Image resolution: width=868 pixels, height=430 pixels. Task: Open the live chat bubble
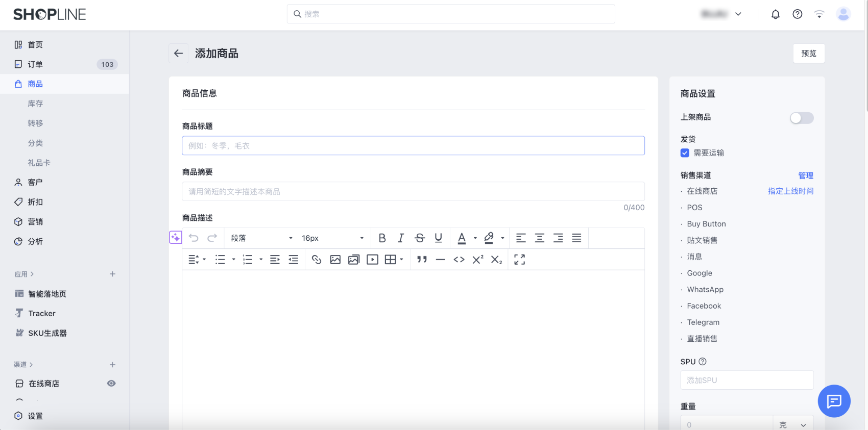click(834, 401)
